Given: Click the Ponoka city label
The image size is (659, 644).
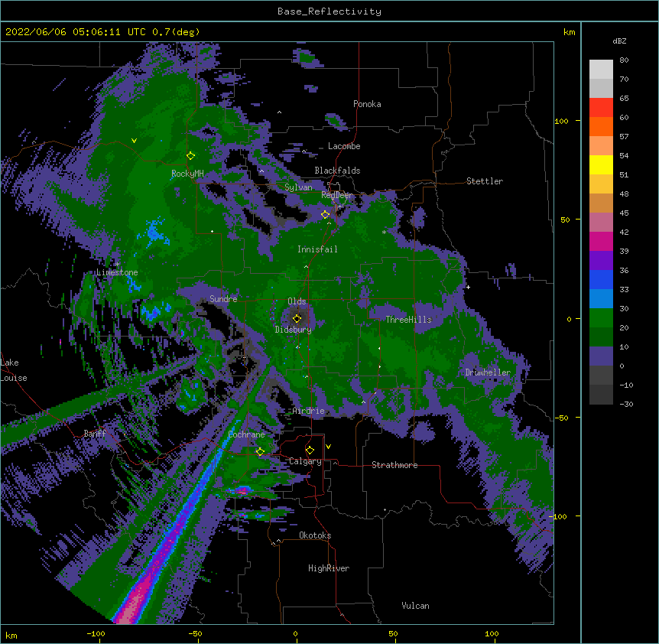Looking at the screenshot, I should pos(367,104).
